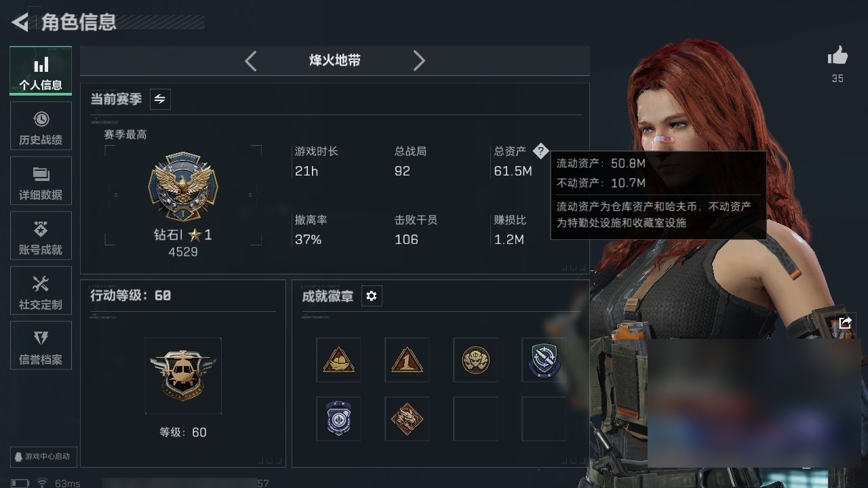This screenshot has height=488, width=868.
Task: Open the 信誉档案 section
Action: [x=41, y=346]
